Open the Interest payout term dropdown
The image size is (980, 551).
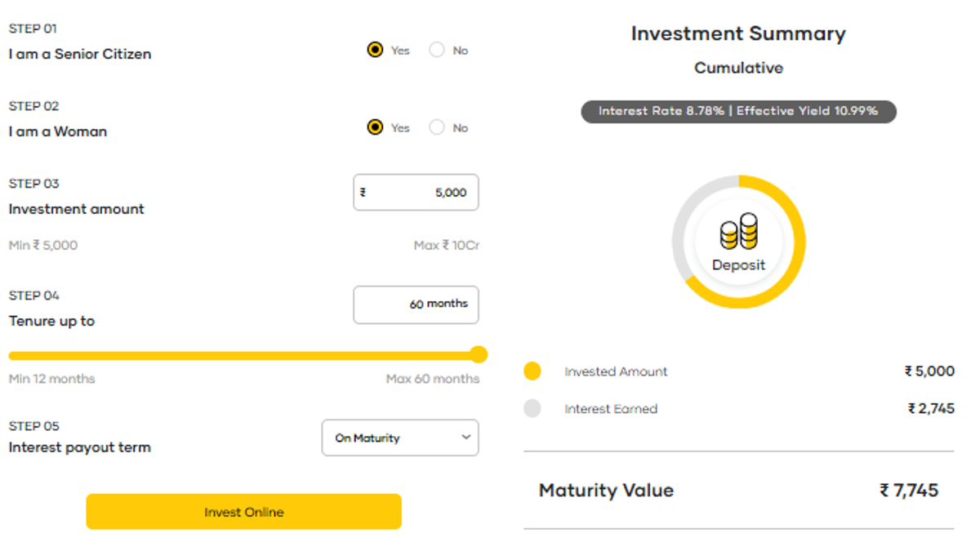click(x=400, y=438)
